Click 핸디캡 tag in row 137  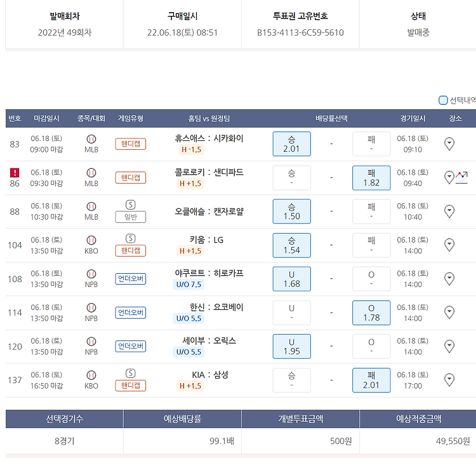[x=131, y=386]
